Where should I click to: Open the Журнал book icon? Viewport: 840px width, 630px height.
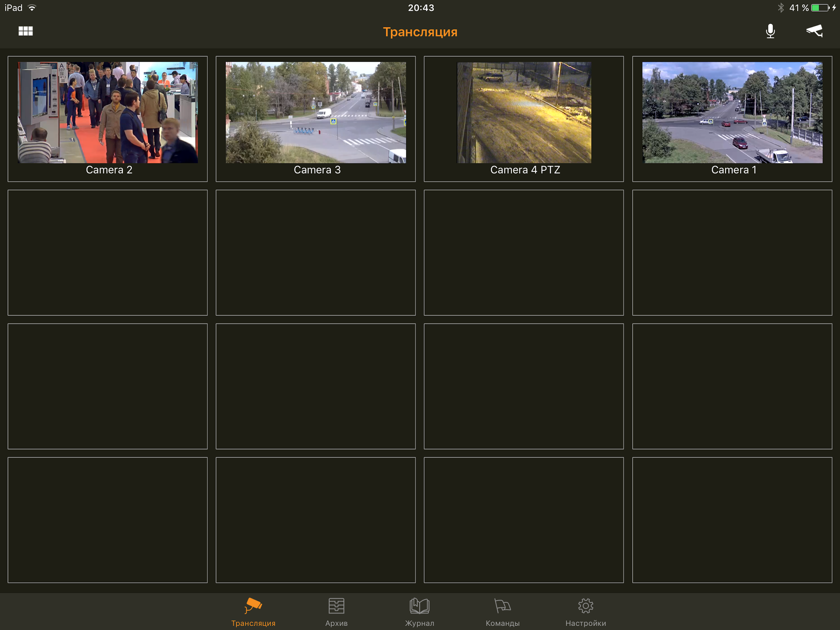(419, 606)
